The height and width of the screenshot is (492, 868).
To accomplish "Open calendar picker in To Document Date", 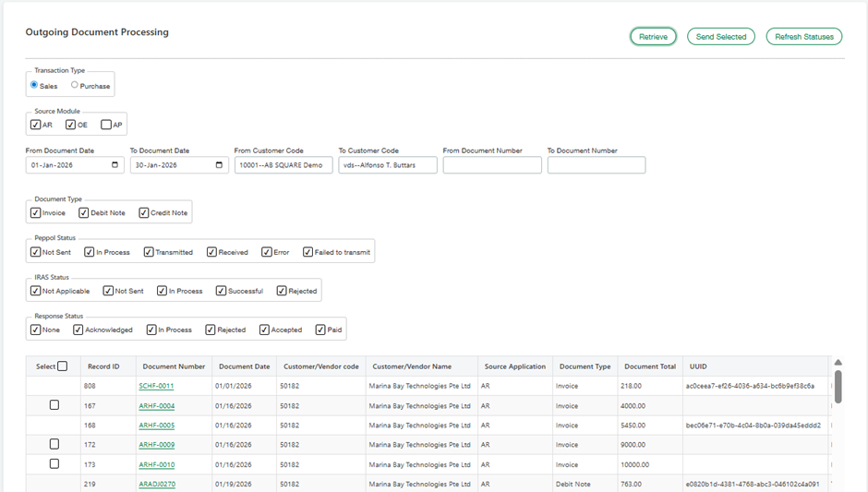I will pos(219,165).
